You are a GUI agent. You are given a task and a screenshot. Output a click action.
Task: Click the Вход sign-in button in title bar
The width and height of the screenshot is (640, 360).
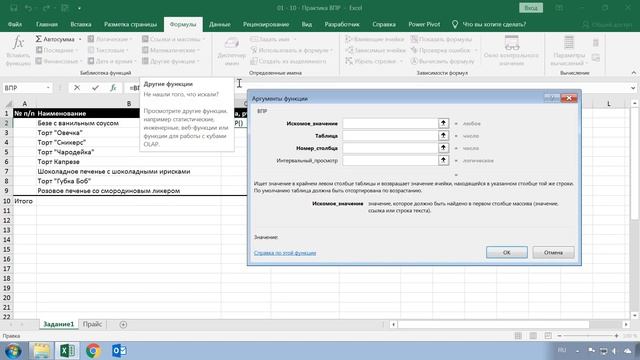531,8
